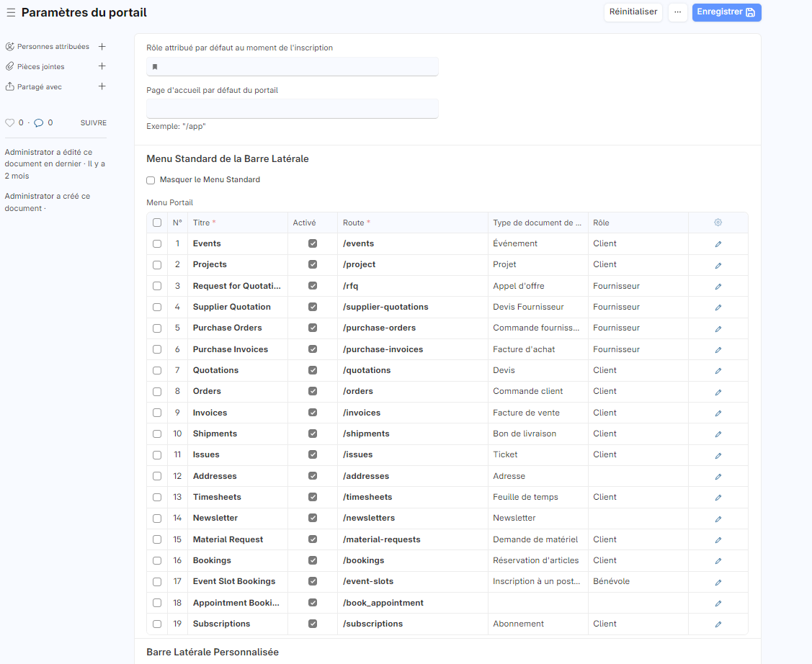Open comments via speech bubble icon

[39, 123]
